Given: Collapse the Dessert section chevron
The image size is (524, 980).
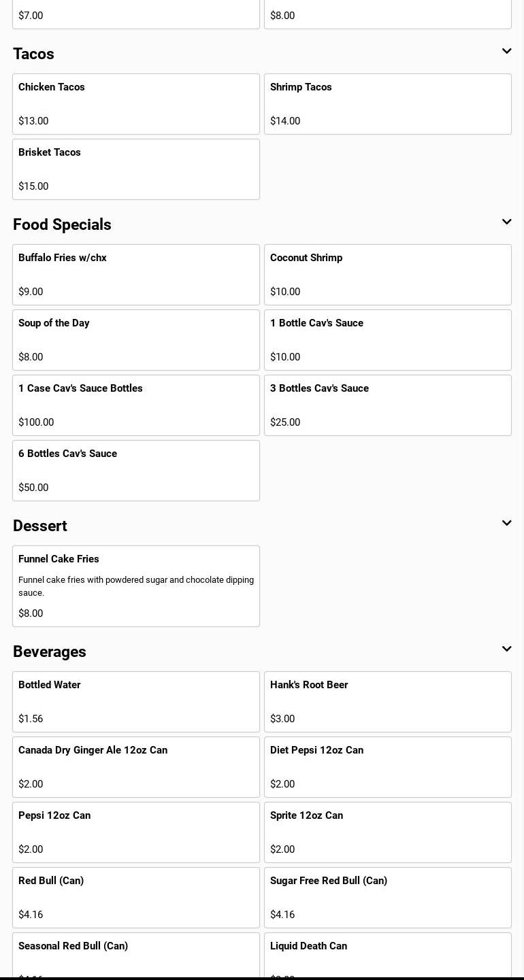Looking at the screenshot, I should (x=506, y=524).
